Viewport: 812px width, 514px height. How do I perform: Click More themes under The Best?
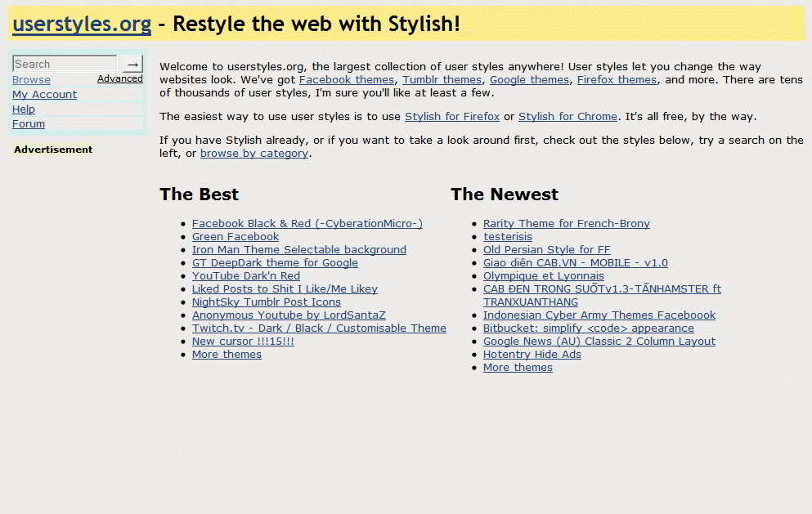tap(227, 355)
